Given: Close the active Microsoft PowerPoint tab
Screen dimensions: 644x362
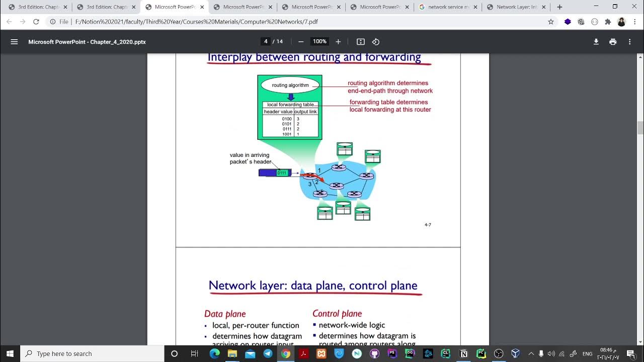Looking at the screenshot, I should pyautogui.click(x=202, y=7).
